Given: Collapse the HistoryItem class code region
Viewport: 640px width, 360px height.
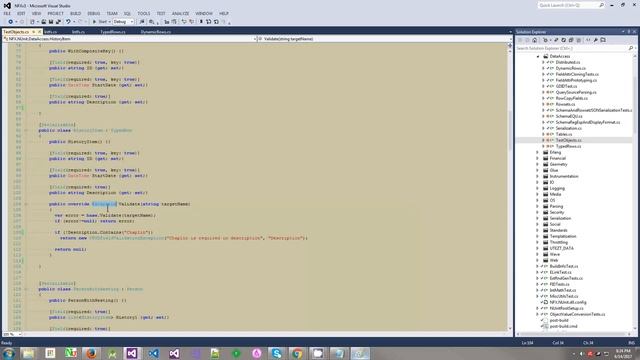Looking at the screenshot, I should click(x=26, y=131).
